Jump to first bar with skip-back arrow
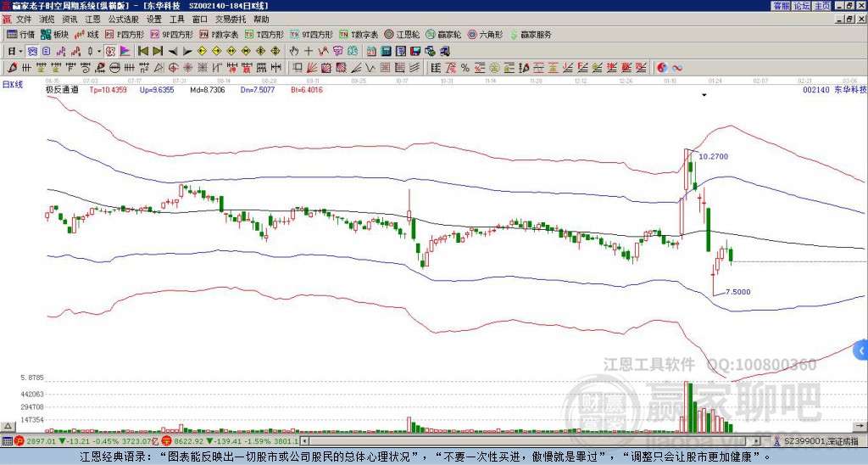The height and width of the screenshot is (465, 868). coord(142,52)
